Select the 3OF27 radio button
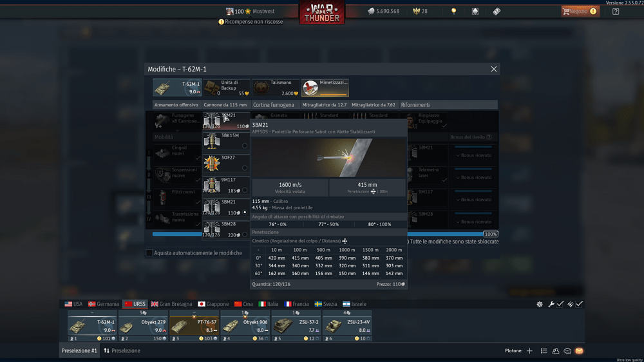 [245, 167]
